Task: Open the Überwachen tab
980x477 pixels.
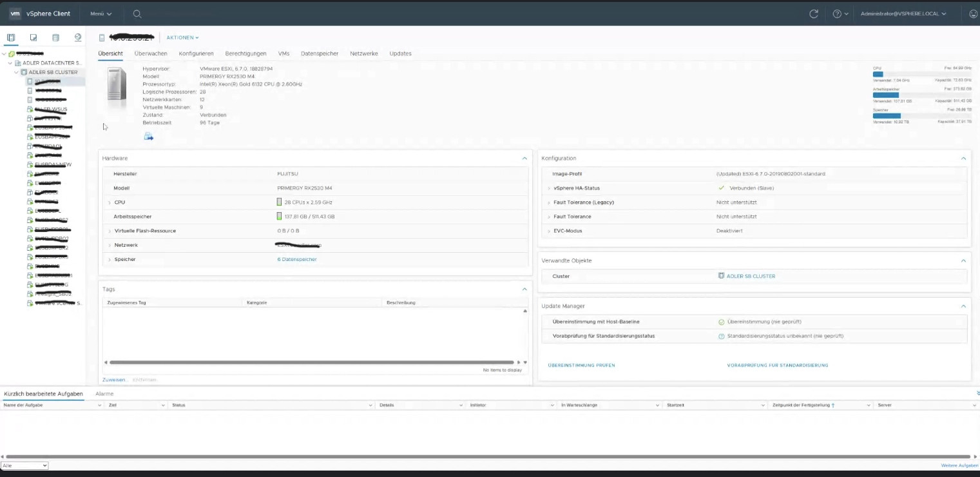Action: point(151,54)
